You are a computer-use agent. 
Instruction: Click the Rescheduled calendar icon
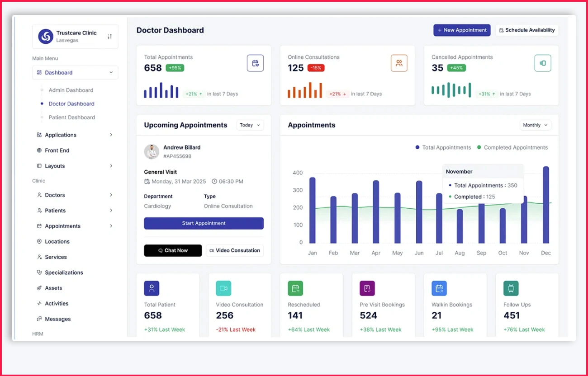point(295,288)
